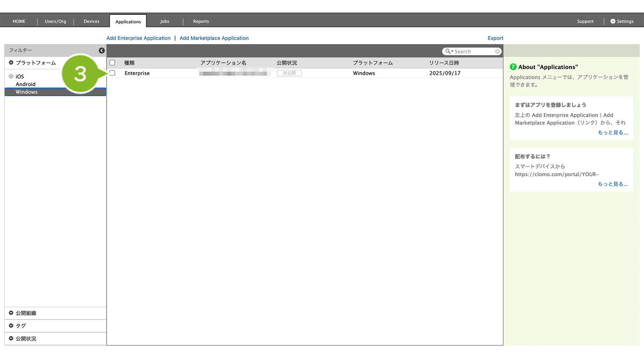Expand the 公開組織 filter section
This screenshot has height=362, width=644.
[11, 313]
